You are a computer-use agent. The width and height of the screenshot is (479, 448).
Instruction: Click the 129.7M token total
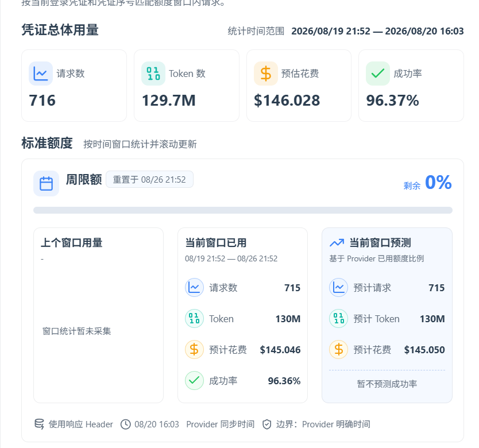[x=169, y=101]
